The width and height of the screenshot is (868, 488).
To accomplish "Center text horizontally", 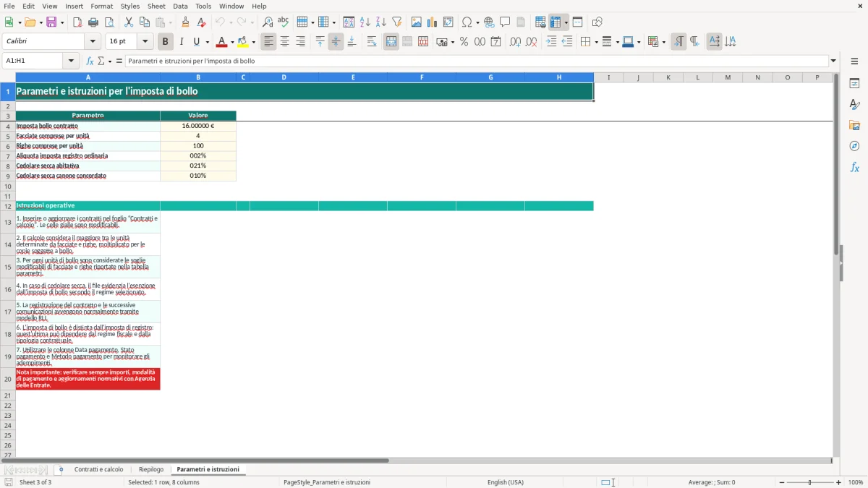I will (285, 42).
